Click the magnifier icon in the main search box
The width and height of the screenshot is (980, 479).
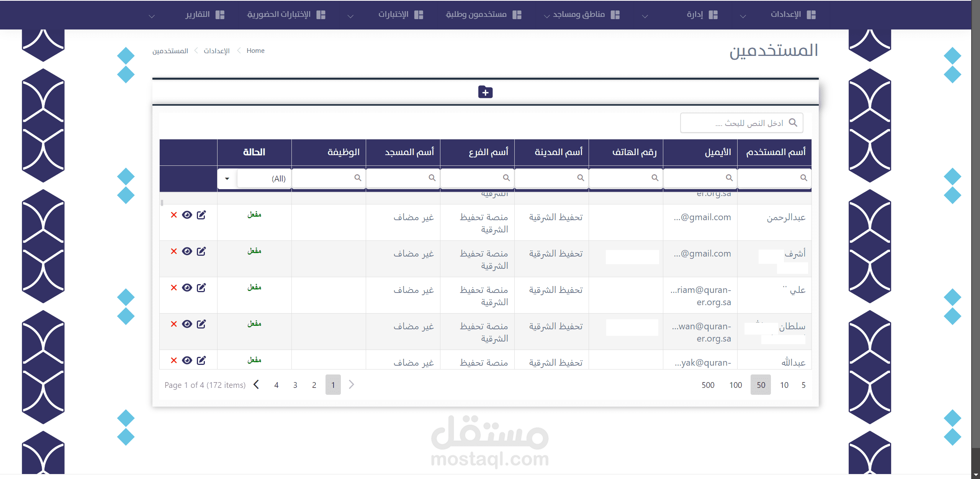pyautogui.click(x=793, y=123)
